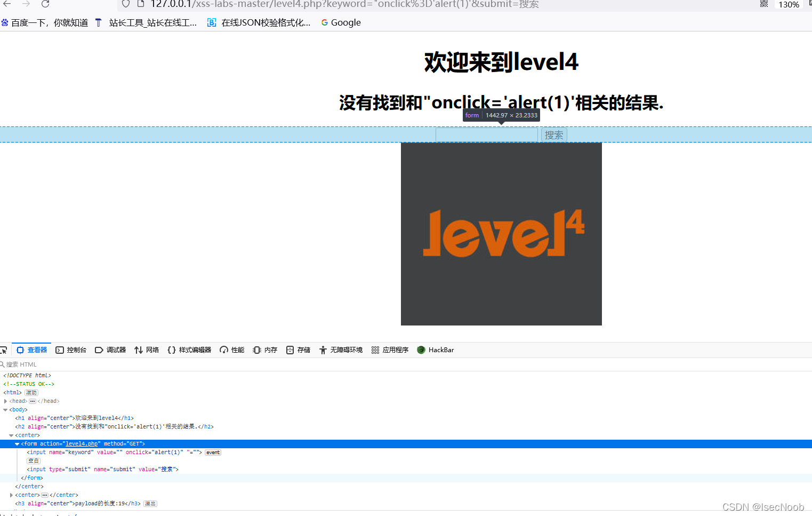Image resolution: width=812 pixels, height=516 pixels.
Task: Open the 内存 (Memory) panel
Action: [x=264, y=350]
